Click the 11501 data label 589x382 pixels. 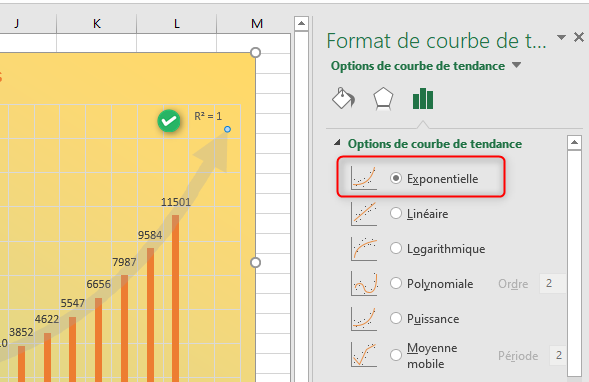[176, 202]
